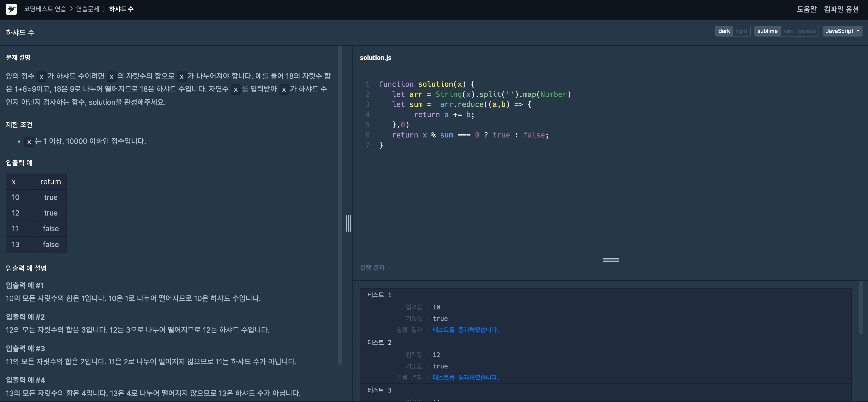Switch editor theme to light
The height and width of the screenshot is (402, 868).
pos(741,31)
